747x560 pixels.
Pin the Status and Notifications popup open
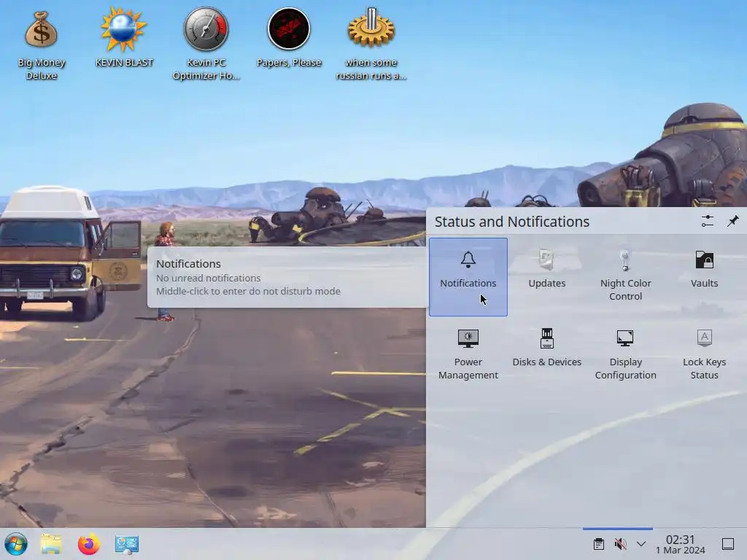tap(732, 221)
